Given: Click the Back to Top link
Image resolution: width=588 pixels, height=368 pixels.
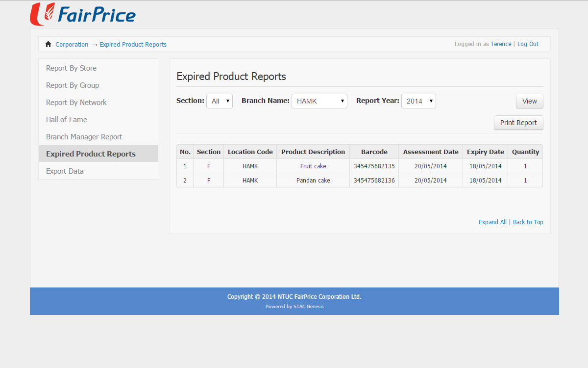Looking at the screenshot, I should click(528, 222).
